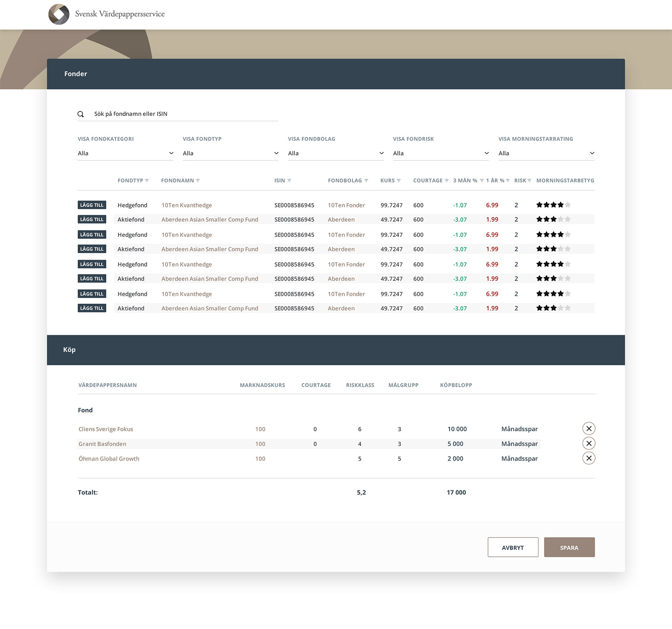The image size is (672, 629).
Task: Click the 2 000 purchase amount
Action: [x=455, y=459]
